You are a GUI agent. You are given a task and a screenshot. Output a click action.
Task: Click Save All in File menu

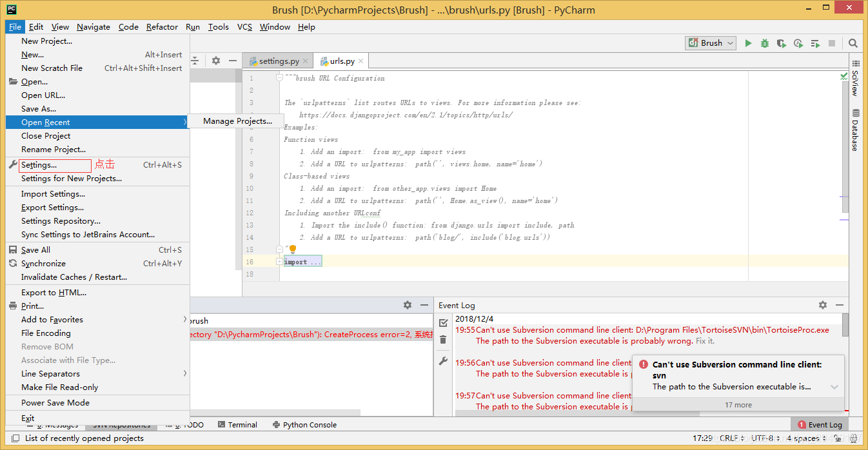(x=97, y=250)
